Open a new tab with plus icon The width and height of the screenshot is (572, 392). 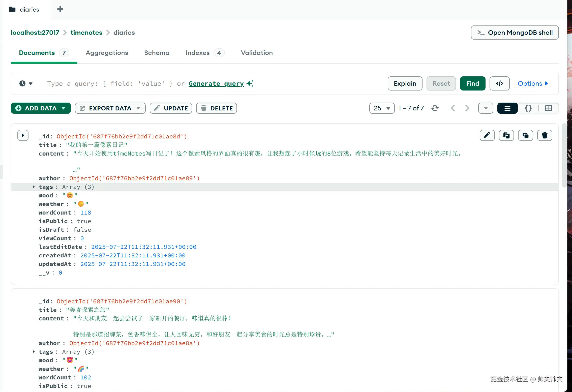60,9
